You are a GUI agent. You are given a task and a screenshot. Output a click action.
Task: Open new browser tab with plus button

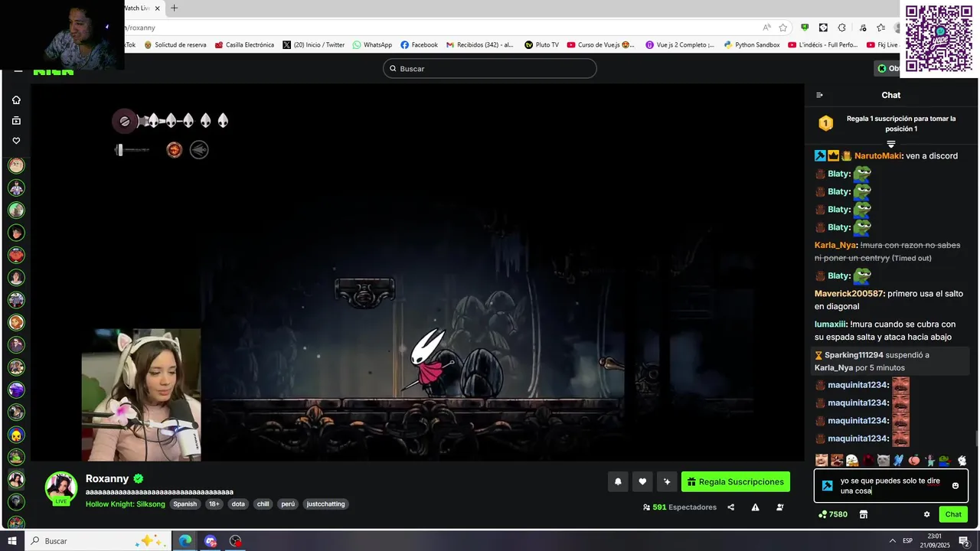[x=174, y=8]
